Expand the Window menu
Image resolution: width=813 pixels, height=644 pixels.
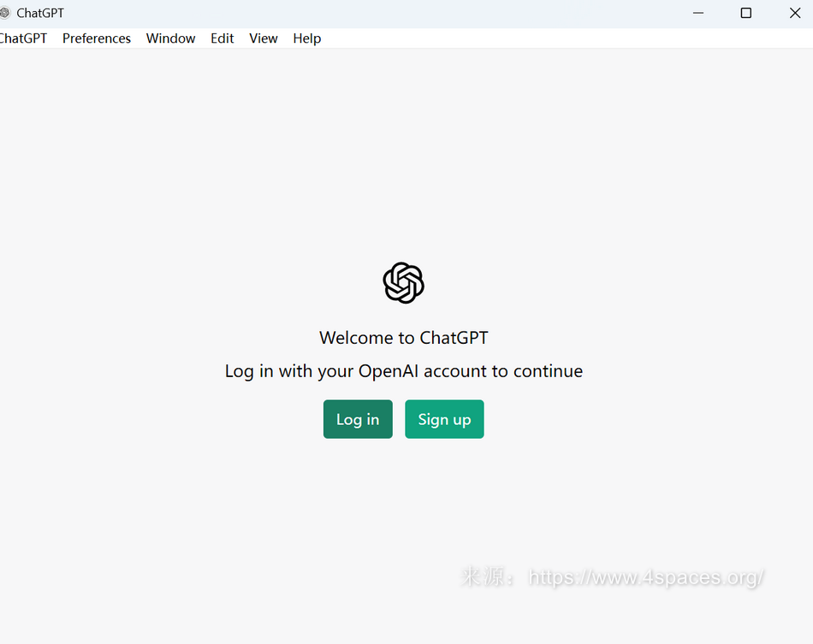pyautogui.click(x=170, y=38)
